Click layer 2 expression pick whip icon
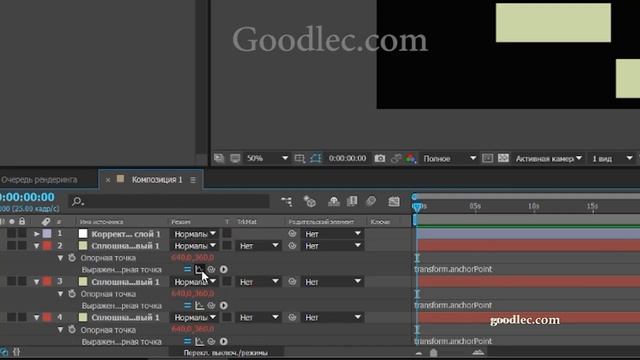Screen dimensions: 640x360 tap(211, 269)
